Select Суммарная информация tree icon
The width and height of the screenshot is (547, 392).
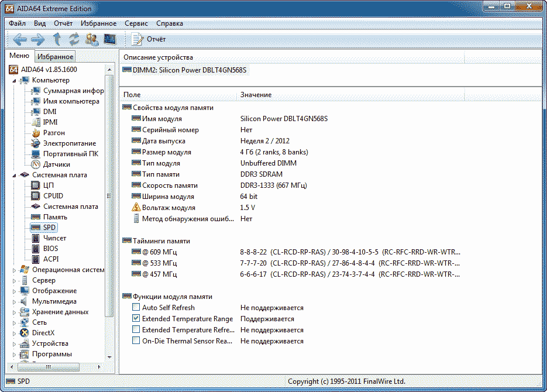[36, 91]
